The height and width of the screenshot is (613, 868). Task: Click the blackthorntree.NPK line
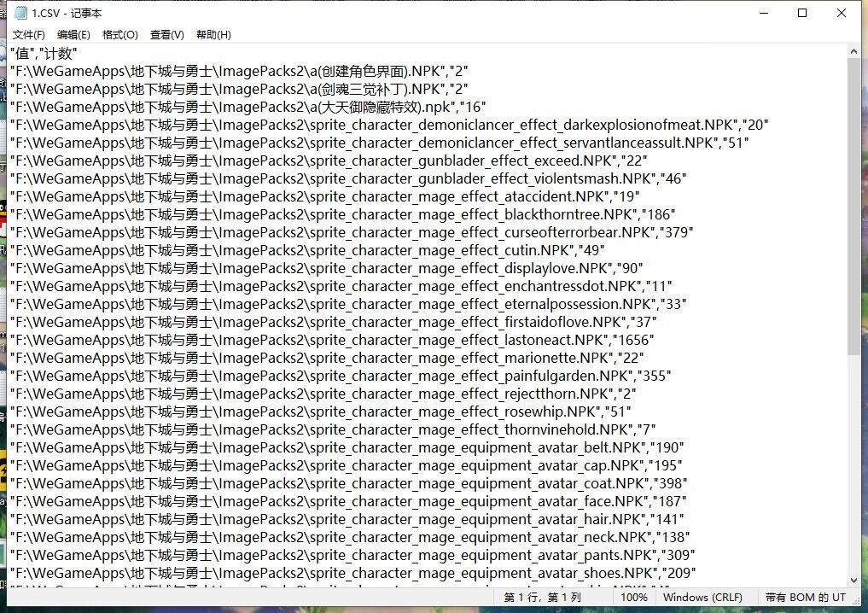342,214
